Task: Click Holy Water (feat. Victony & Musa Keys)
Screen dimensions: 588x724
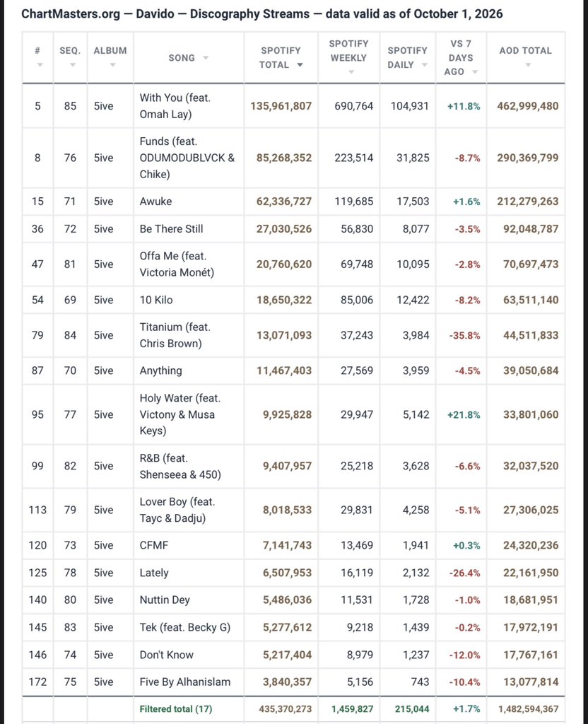Action: [x=180, y=414]
